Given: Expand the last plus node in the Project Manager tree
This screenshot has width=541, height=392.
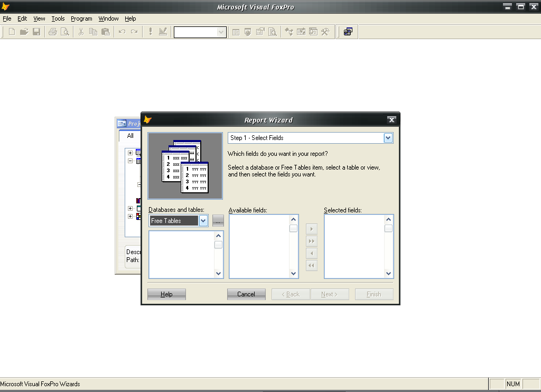Looking at the screenshot, I should click(x=130, y=217).
